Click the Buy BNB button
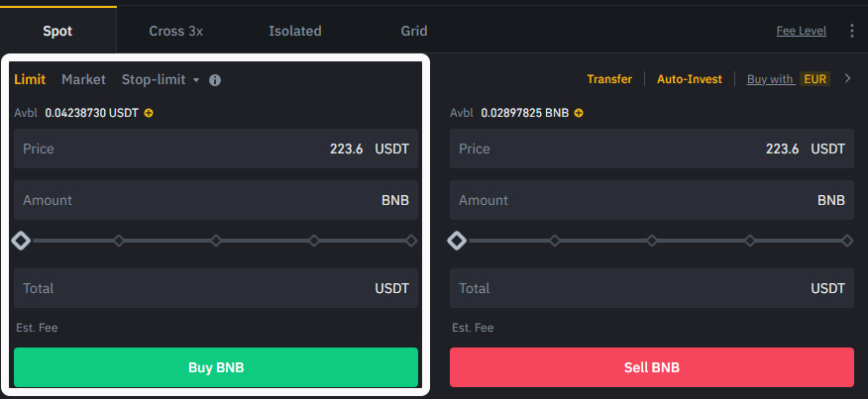This screenshot has width=868, height=399. pyautogui.click(x=216, y=367)
